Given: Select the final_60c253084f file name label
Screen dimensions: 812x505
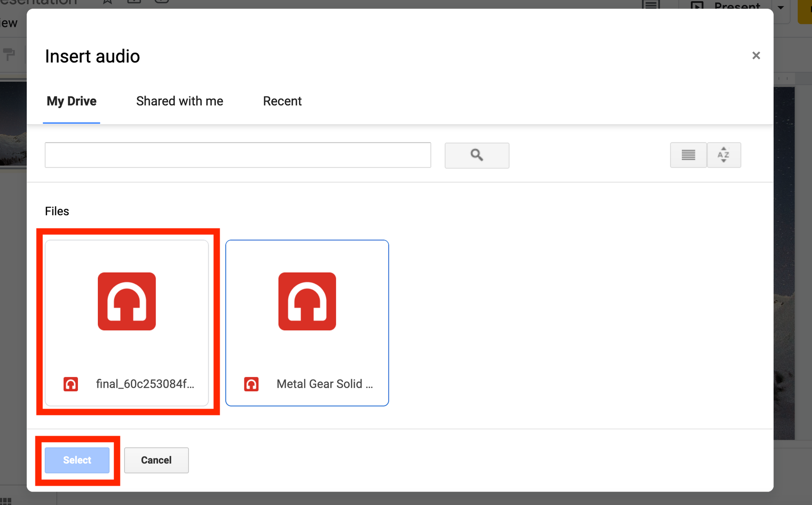Looking at the screenshot, I should click(x=145, y=384).
